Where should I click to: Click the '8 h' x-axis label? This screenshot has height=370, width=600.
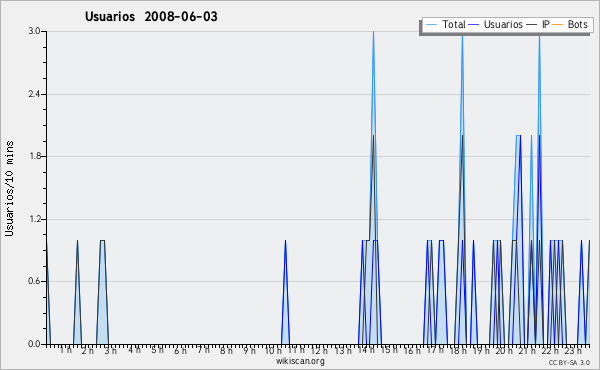pyautogui.click(x=226, y=350)
